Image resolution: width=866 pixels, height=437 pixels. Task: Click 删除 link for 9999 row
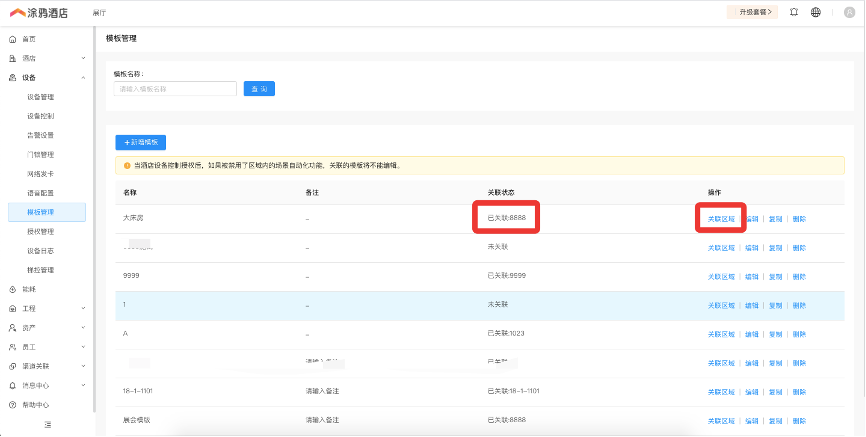799,277
